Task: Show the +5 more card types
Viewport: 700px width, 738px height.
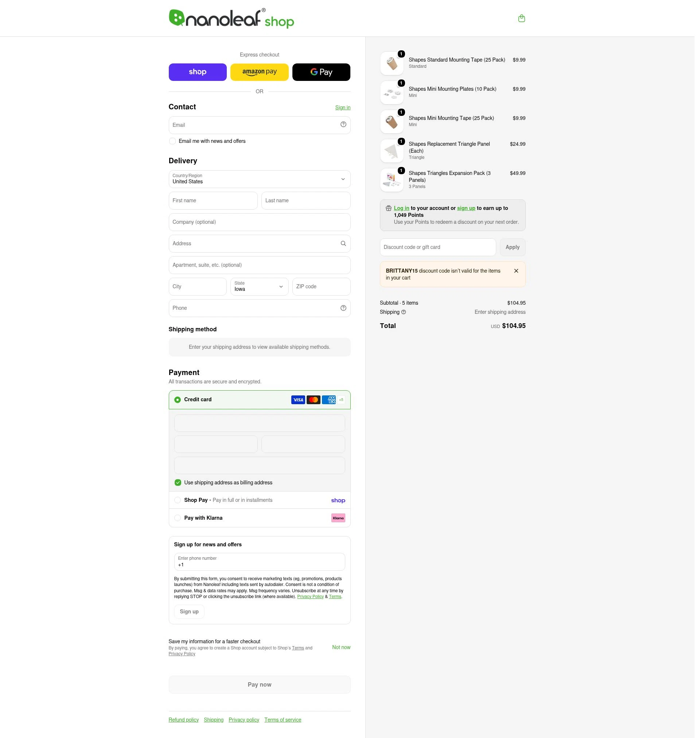Action: pos(344,403)
